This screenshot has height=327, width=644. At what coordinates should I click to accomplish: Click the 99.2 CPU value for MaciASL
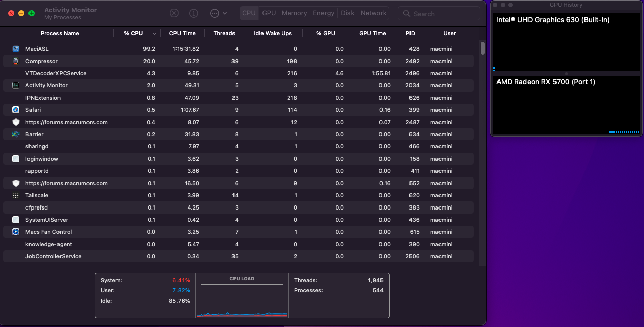(149, 49)
